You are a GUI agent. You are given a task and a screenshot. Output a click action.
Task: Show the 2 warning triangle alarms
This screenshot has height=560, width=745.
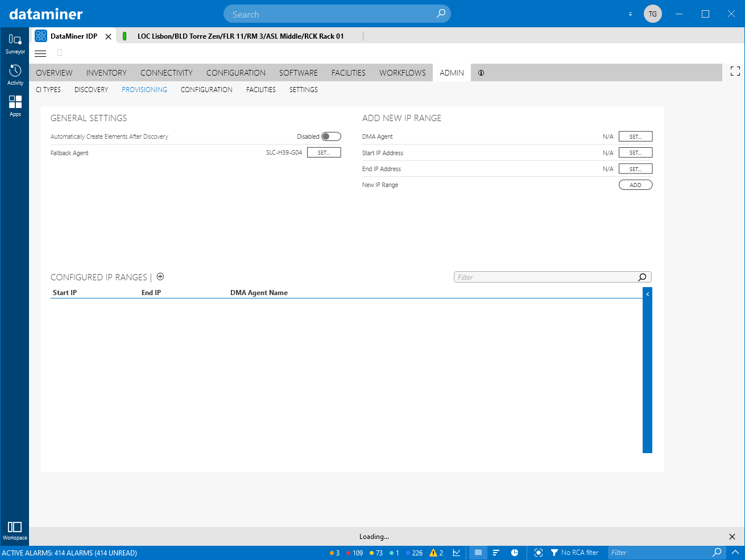436,553
